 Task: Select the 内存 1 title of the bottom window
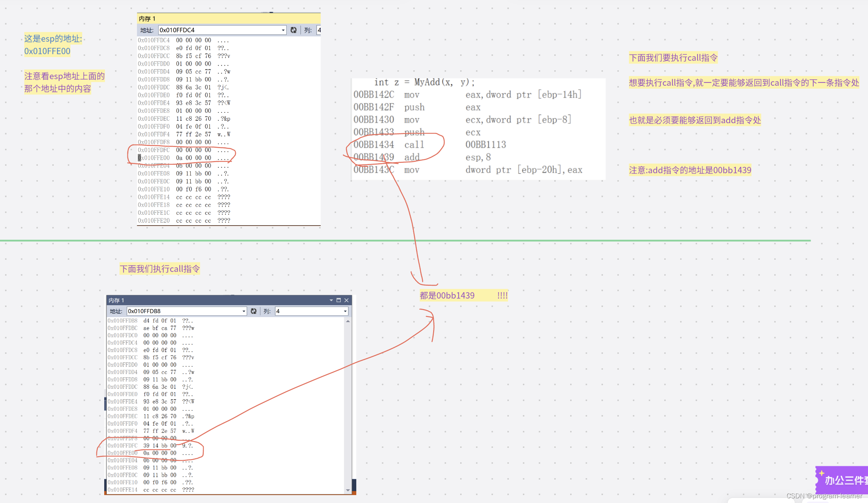(x=116, y=300)
